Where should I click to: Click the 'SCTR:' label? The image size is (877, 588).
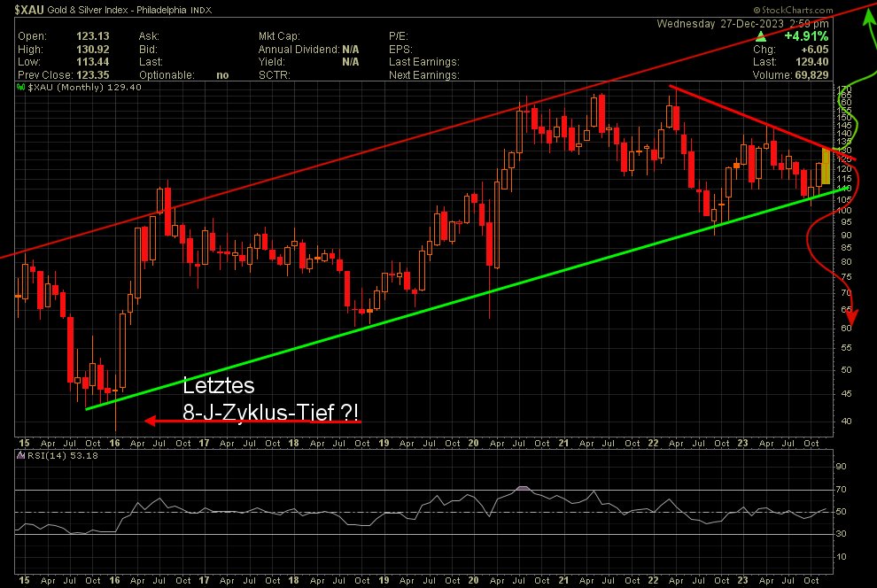point(274,75)
